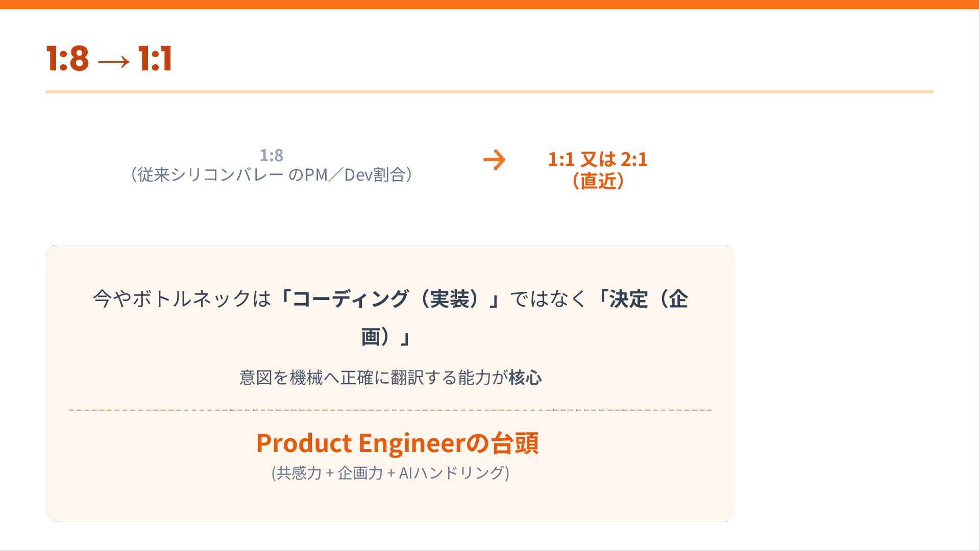
Task: Select the (共感力 + 企画力 + AIハンドリング) caption
Action: tap(390, 473)
